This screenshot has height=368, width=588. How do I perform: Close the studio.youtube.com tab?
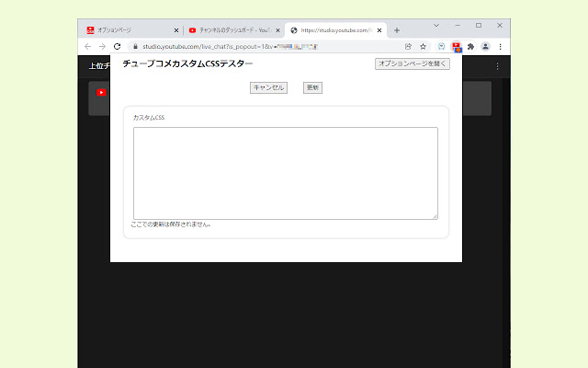tap(379, 30)
